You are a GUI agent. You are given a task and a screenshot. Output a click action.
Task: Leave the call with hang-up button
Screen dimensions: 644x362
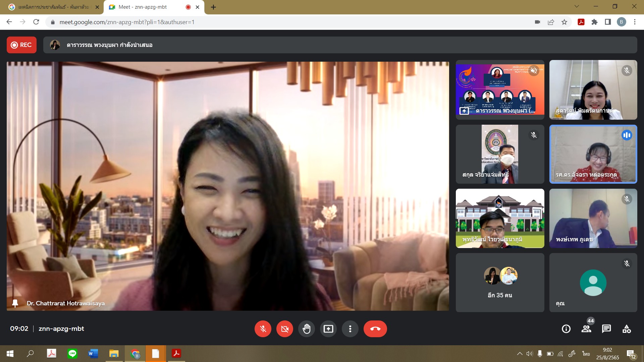[375, 329]
